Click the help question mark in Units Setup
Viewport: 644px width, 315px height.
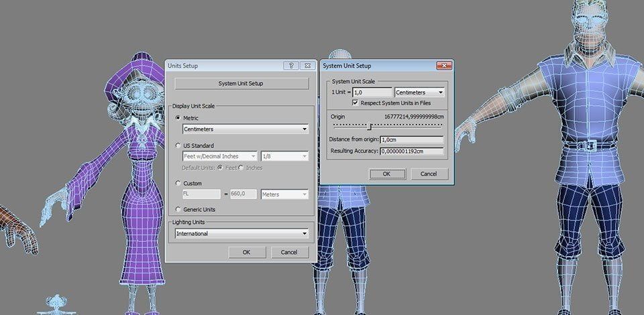pyautogui.click(x=291, y=66)
